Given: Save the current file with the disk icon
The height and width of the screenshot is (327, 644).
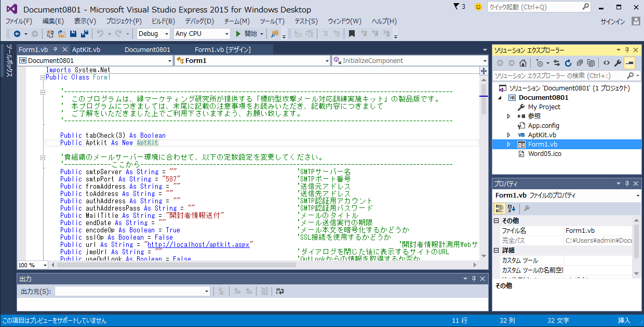Looking at the screenshot, I should (73, 34).
